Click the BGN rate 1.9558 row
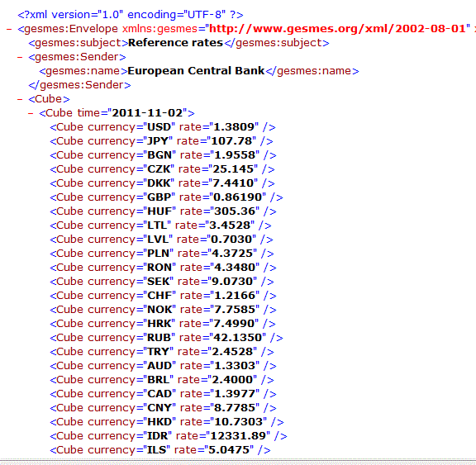This screenshot has width=476, height=465. pos(163,155)
